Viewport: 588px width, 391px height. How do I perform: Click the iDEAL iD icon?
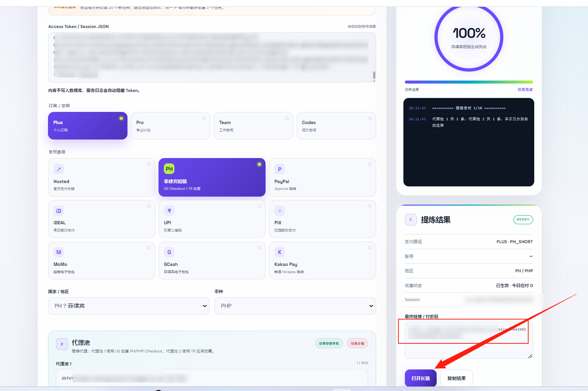[x=59, y=211]
